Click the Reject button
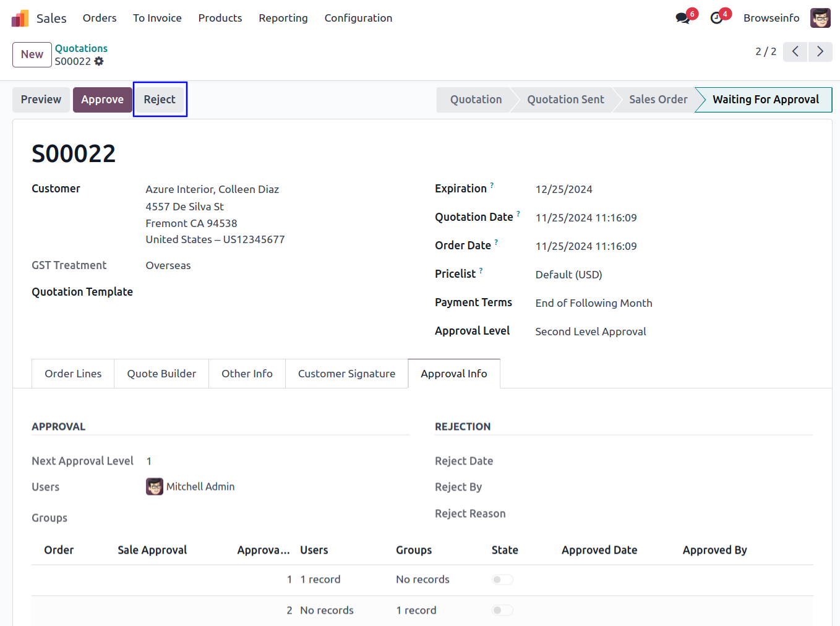This screenshot has width=840, height=626. coord(160,100)
